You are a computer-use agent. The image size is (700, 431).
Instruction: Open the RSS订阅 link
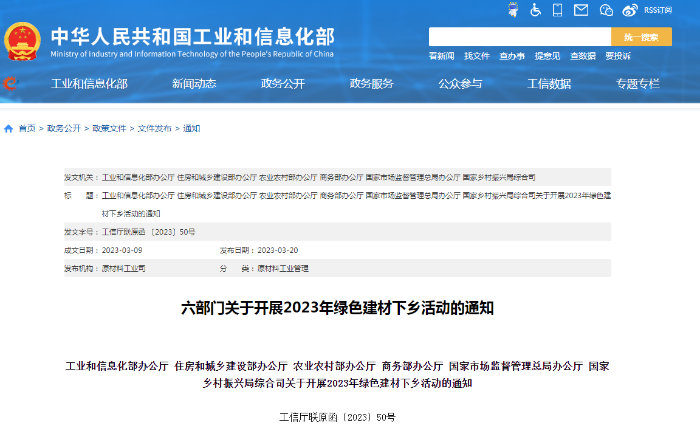pos(659,10)
